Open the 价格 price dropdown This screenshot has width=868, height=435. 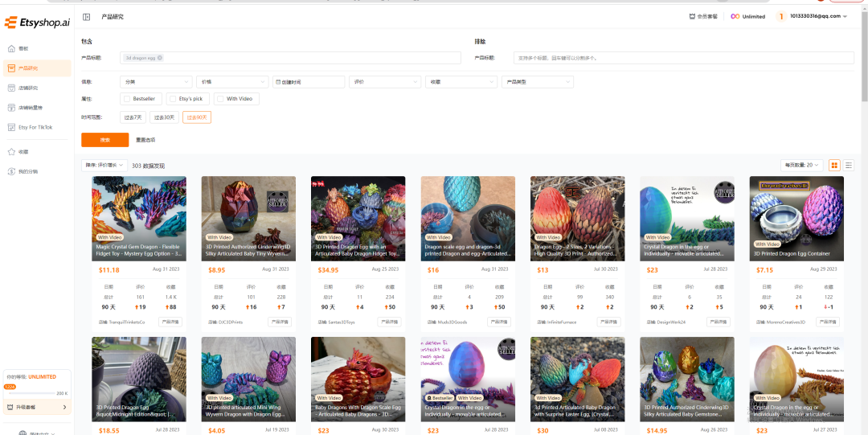click(x=232, y=82)
